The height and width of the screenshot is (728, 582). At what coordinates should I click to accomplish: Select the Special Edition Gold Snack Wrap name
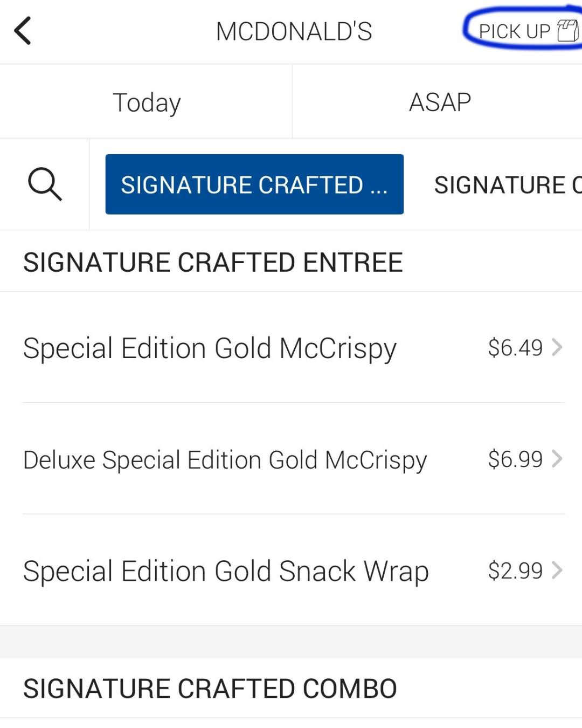click(226, 571)
